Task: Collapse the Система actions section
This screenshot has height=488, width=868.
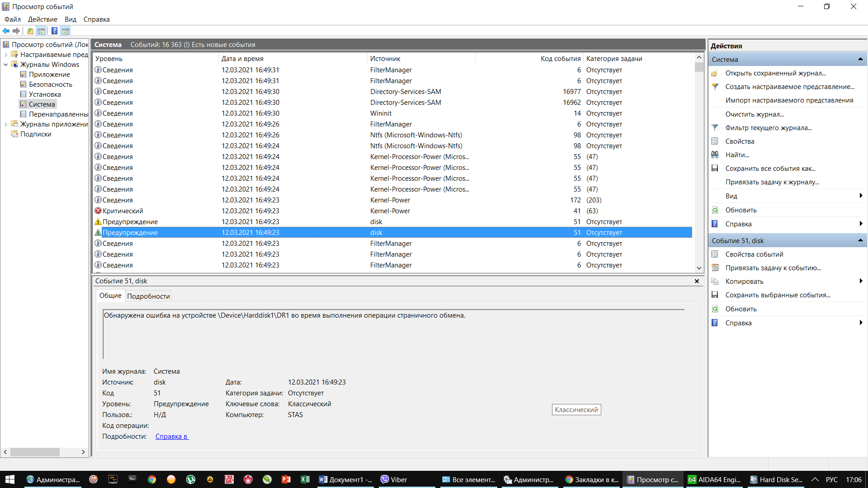Action: [x=860, y=59]
